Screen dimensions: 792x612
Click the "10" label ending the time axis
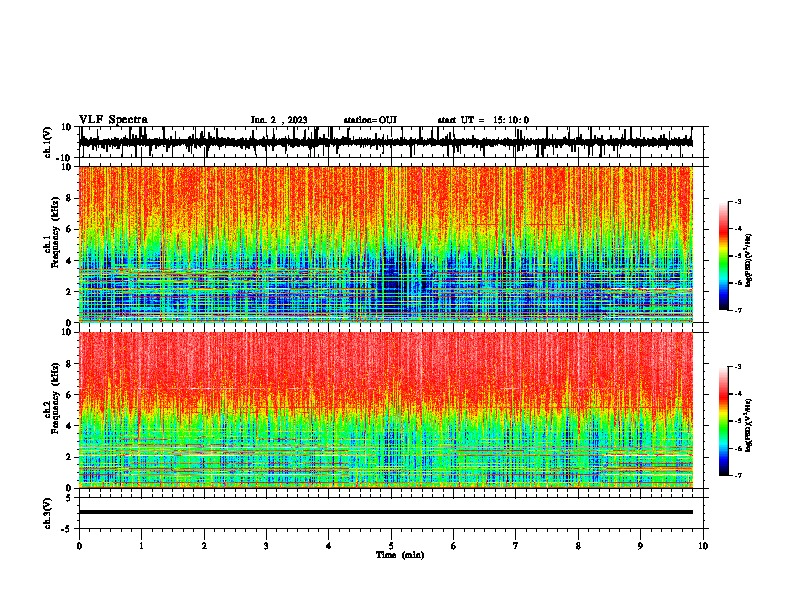(703, 546)
